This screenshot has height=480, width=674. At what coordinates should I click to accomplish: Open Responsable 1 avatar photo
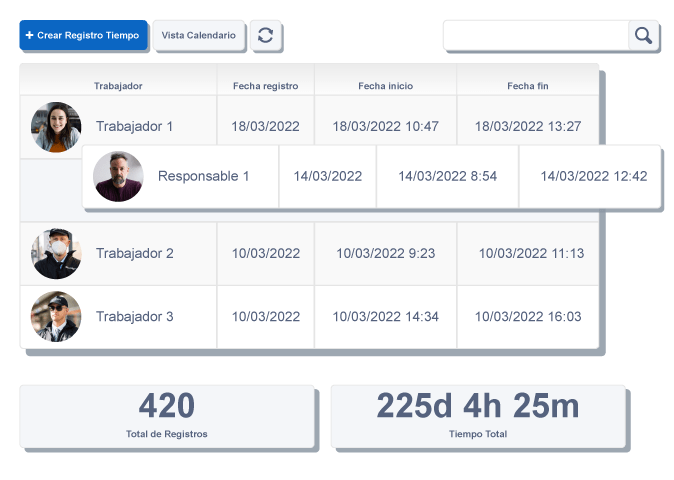point(118,176)
